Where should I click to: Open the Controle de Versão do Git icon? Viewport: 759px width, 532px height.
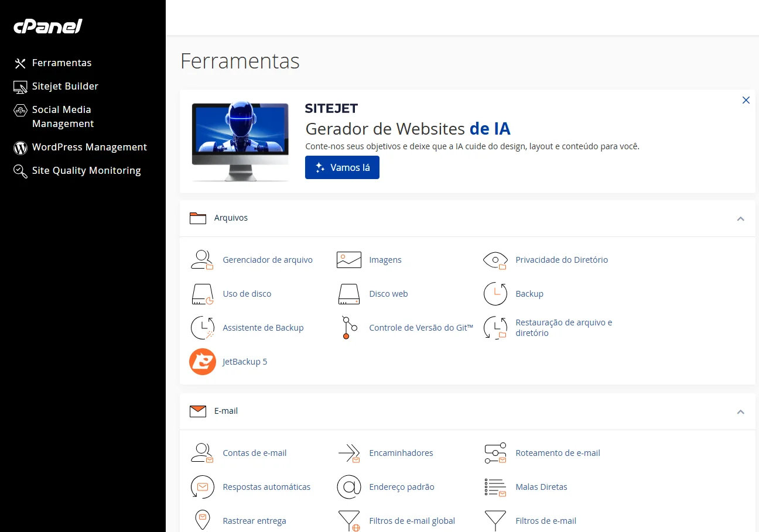pos(346,328)
